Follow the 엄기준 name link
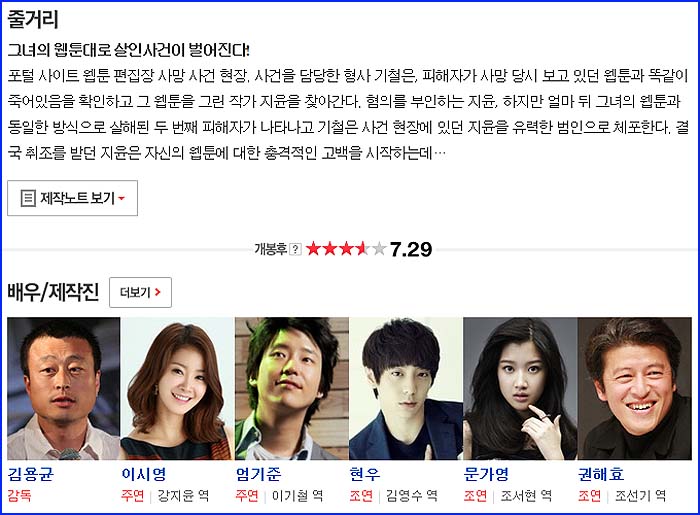The width and height of the screenshot is (700, 515). [258, 474]
